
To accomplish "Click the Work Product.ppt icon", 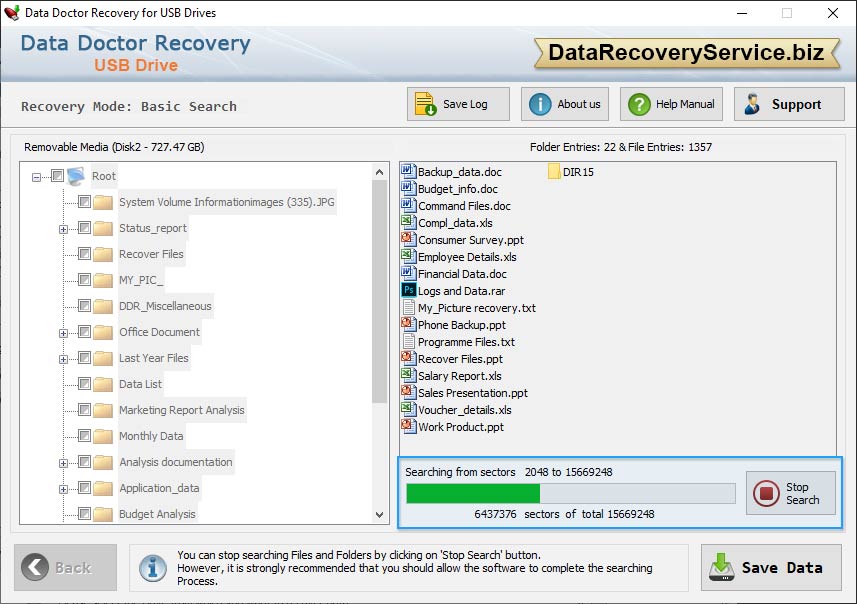I will pos(408,426).
